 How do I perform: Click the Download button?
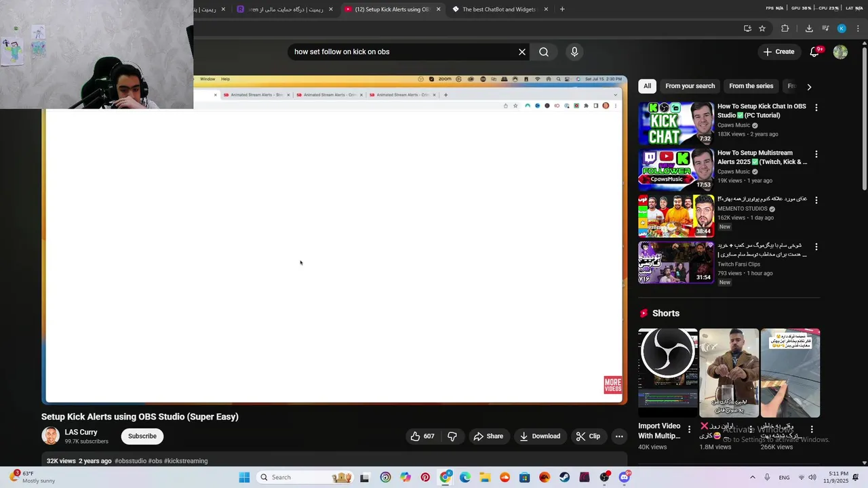click(540, 436)
